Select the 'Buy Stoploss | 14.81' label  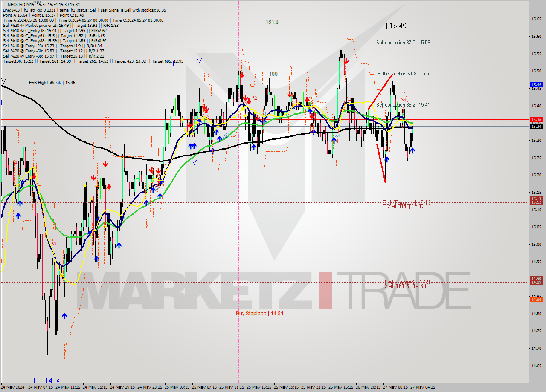pos(260,313)
